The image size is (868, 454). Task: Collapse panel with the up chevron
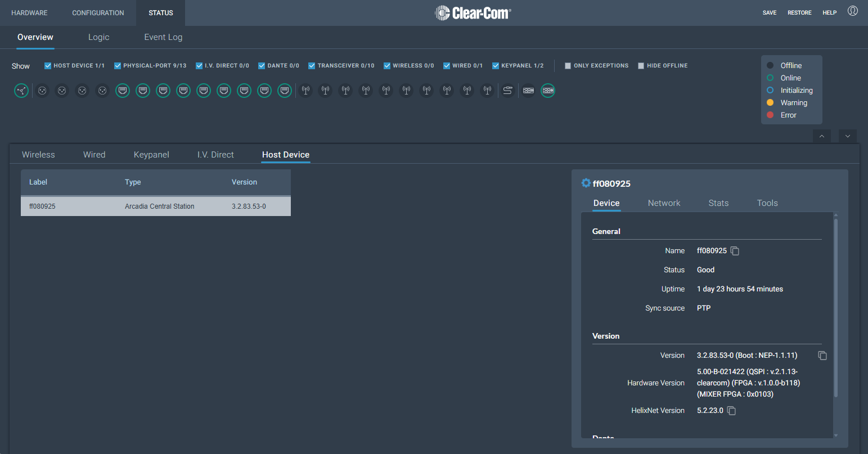(x=822, y=137)
